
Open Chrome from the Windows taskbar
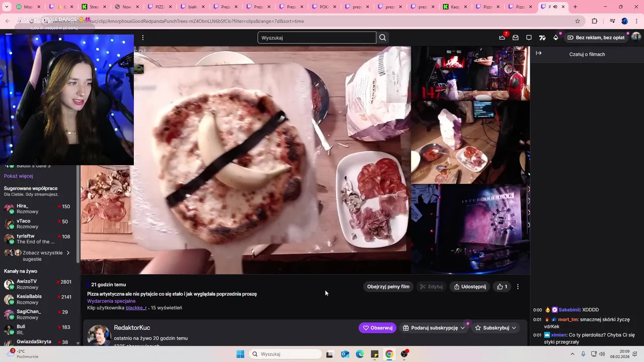pos(389,354)
